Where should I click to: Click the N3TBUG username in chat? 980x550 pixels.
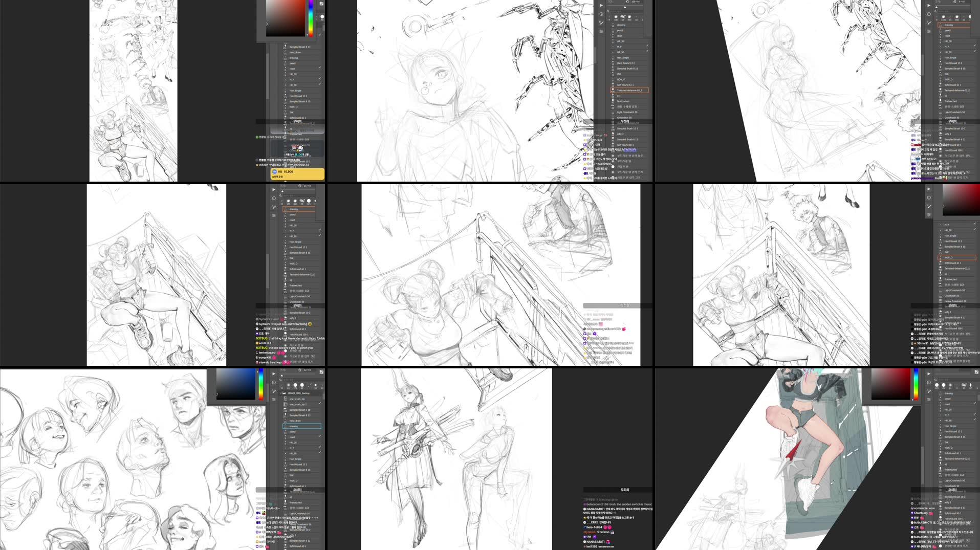pyautogui.click(x=262, y=338)
